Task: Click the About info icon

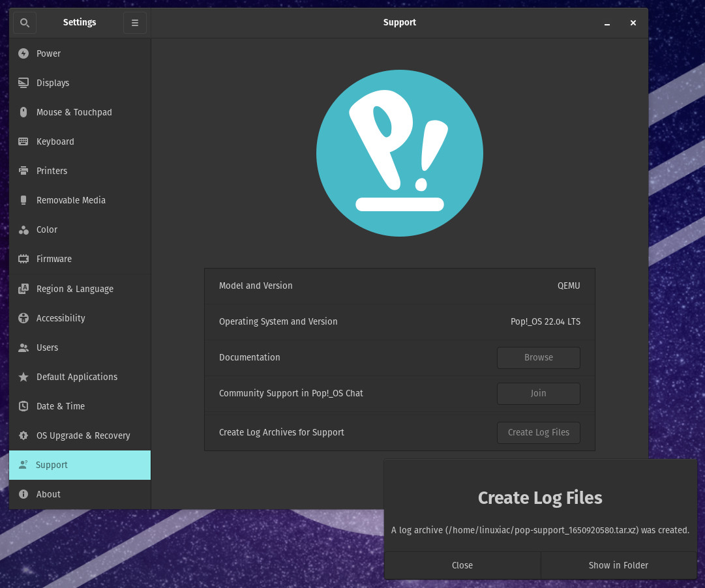Action: [23, 494]
